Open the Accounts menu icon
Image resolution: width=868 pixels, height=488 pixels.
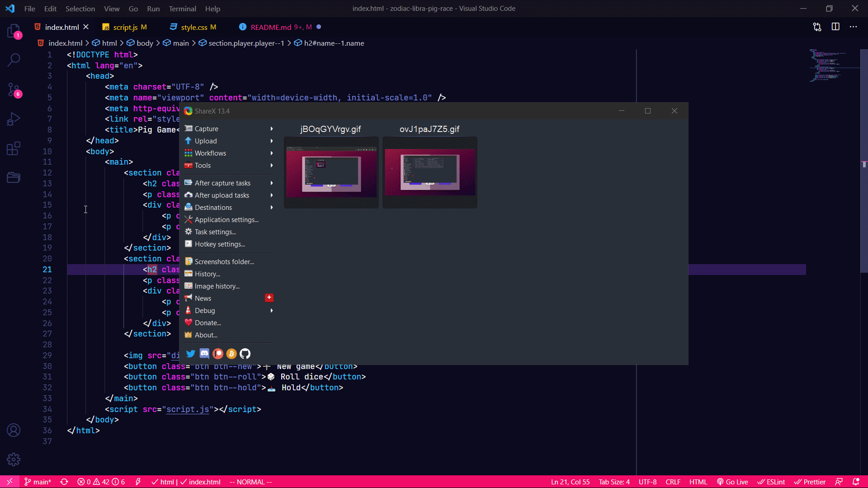(x=14, y=430)
